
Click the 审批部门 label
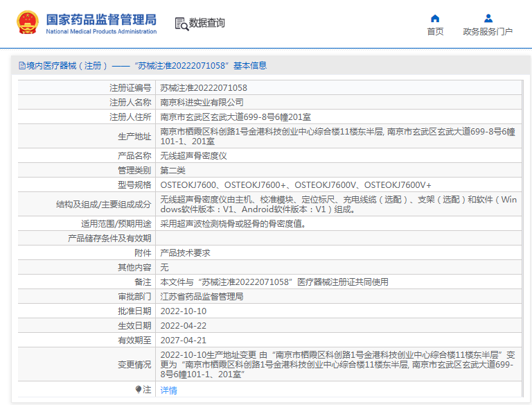pos(134,297)
